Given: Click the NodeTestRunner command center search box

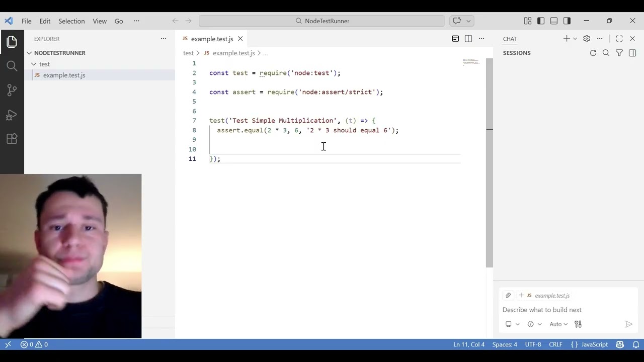Looking at the screenshot, I should click(321, 21).
